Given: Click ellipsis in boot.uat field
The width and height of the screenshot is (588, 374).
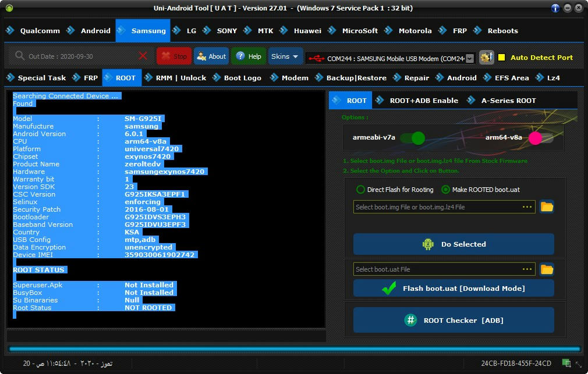Looking at the screenshot, I should coord(527,269).
